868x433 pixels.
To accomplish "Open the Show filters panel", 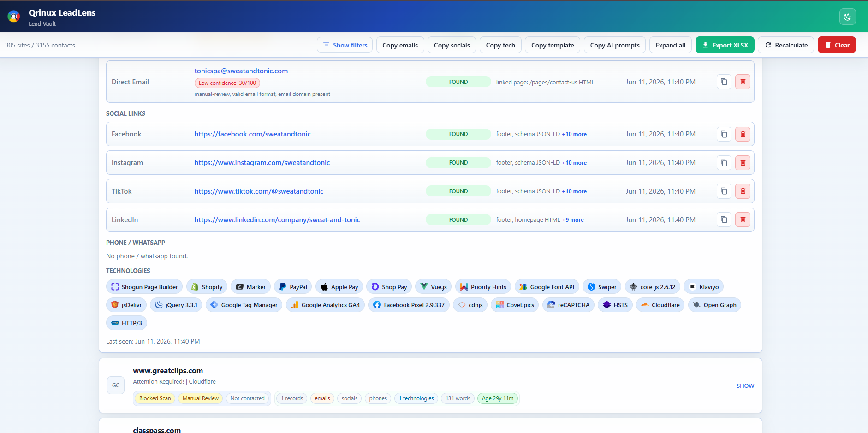I will 345,45.
